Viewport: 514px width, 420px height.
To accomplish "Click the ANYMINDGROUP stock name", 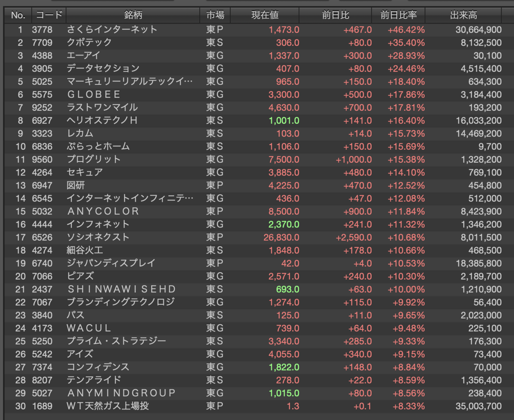I will pos(122,393).
